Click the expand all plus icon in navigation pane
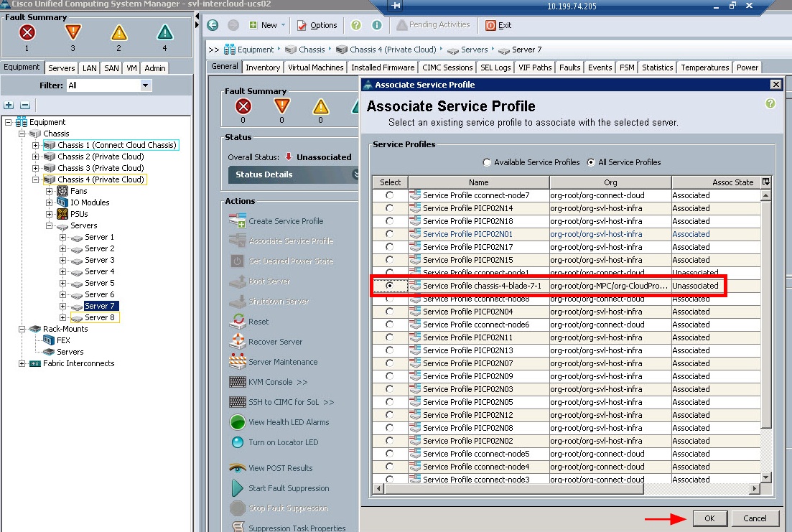 tap(9, 105)
